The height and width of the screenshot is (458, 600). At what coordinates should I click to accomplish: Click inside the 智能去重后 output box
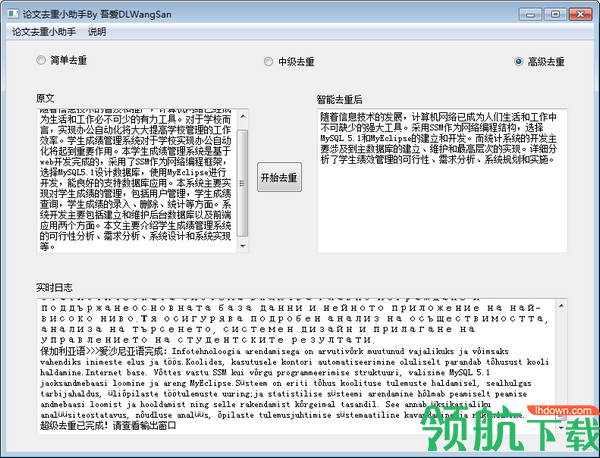pos(442,181)
